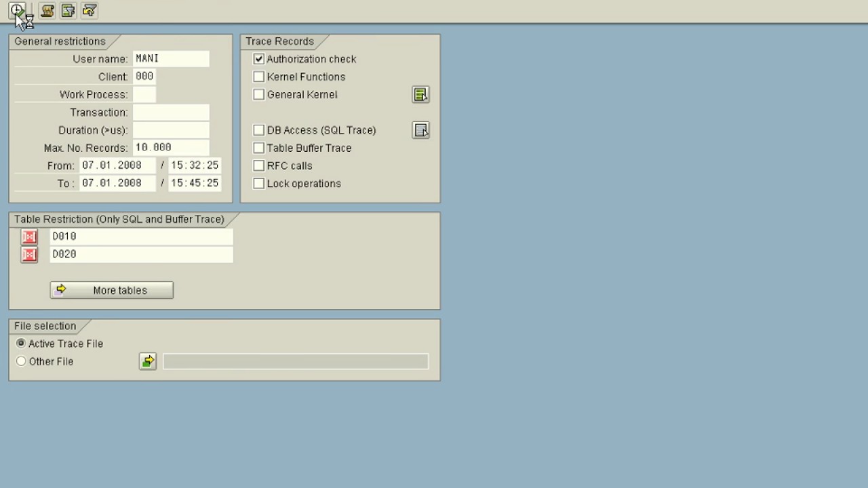Enable Lock operations checkbox
The height and width of the screenshot is (488, 868).
[x=258, y=183]
